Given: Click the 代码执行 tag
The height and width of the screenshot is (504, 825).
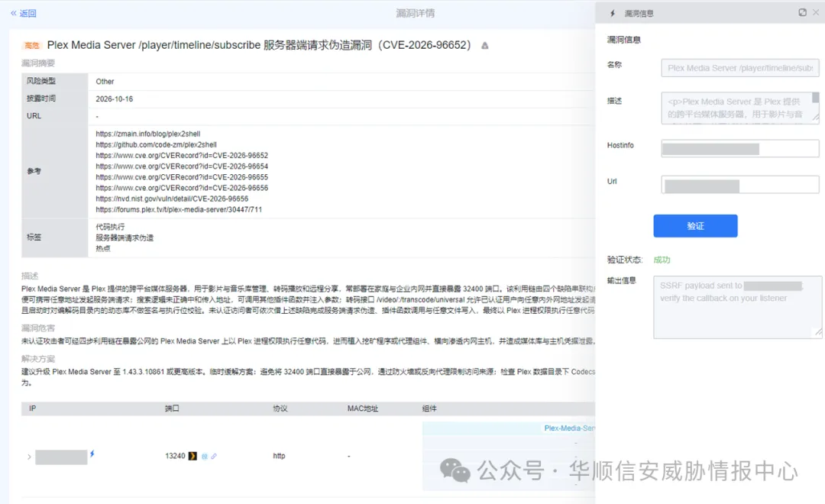Looking at the screenshot, I should point(110,227).
